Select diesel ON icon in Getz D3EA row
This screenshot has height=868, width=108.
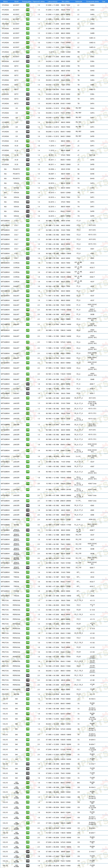[x=28, y=94]
